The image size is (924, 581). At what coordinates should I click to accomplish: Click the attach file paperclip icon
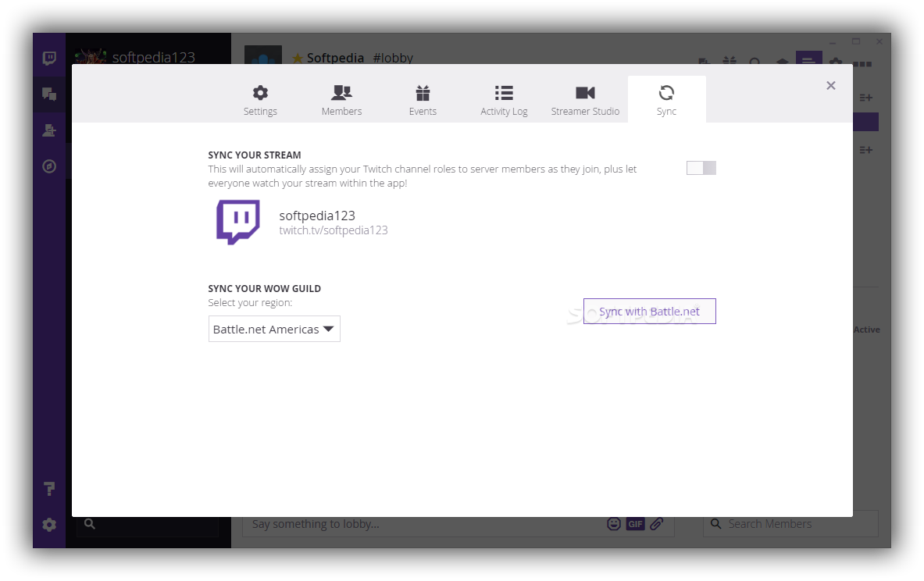[x=657, y=524]
